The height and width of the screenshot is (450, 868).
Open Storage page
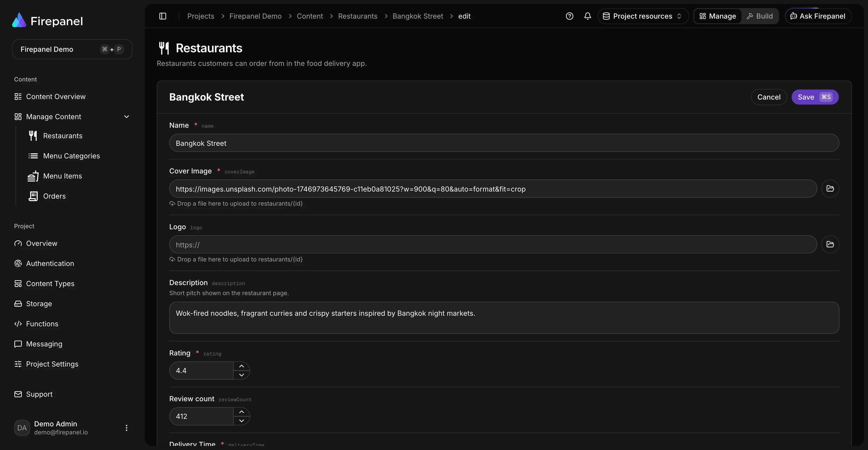pos(33,304)
